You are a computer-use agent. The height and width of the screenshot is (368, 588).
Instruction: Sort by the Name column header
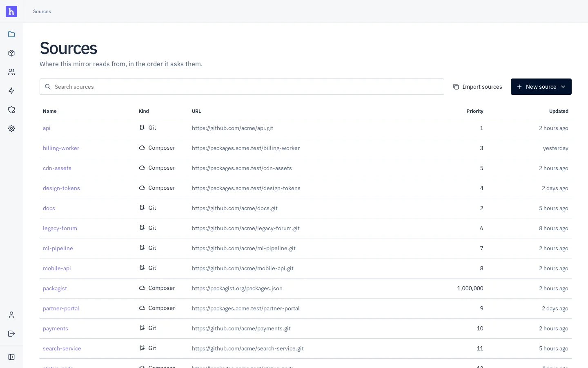50,111
